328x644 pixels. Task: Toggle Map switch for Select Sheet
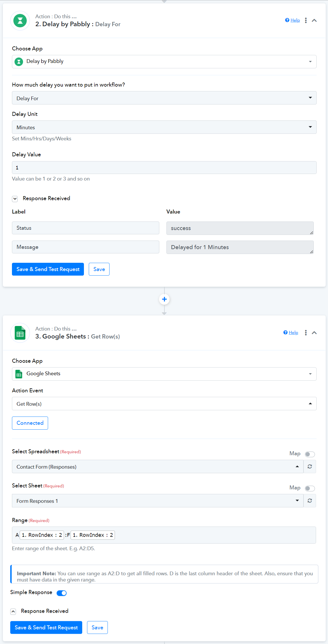click(310, 488)
